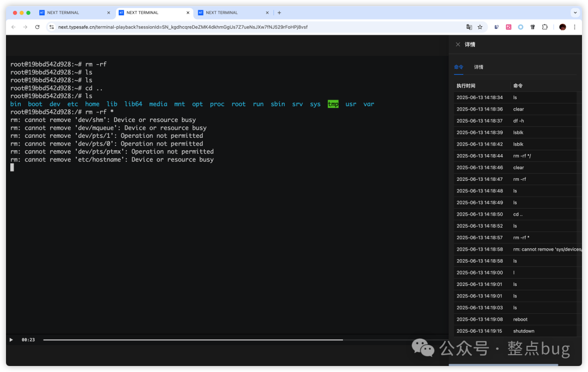
Task: Switch to the 详情 tab in the panel
Action: 479,67
